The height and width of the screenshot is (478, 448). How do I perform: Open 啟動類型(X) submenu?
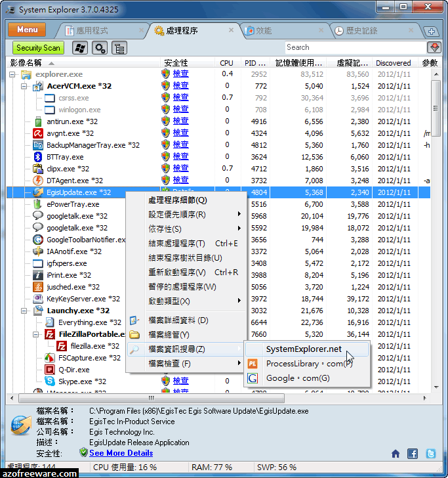point(186,301)
